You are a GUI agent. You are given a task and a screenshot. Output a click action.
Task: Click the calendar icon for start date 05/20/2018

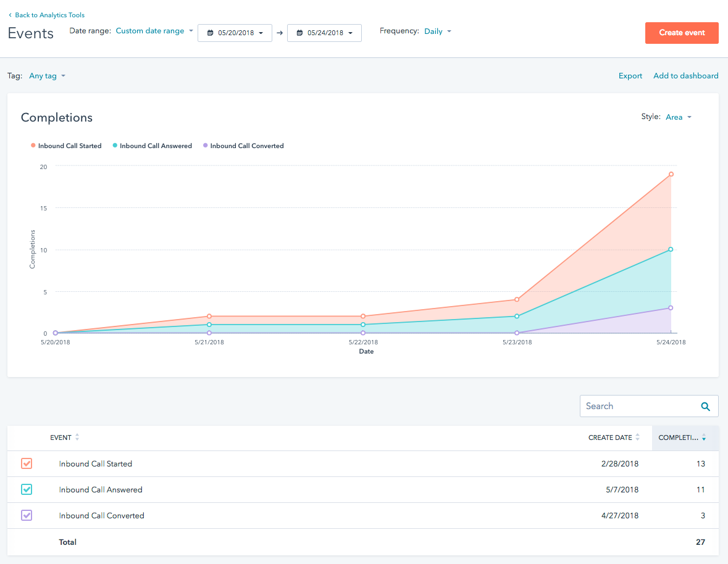tap(210, 33)
